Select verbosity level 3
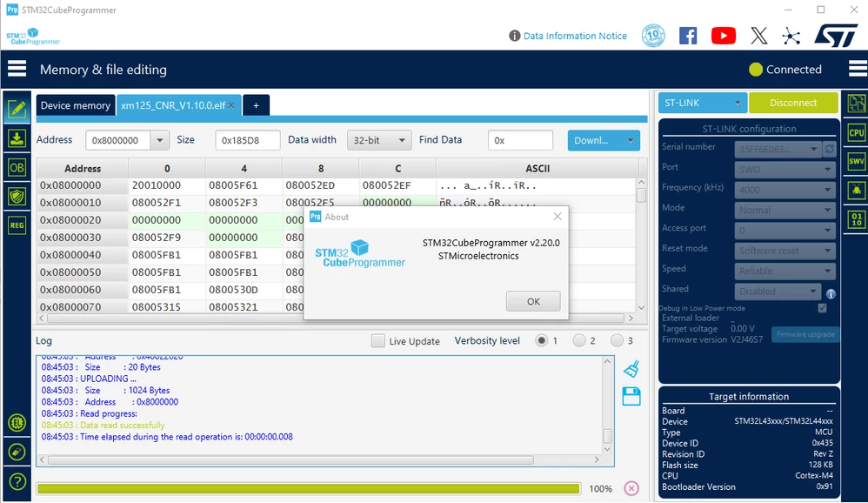This screenshot has height=503, width=868. 617,340
